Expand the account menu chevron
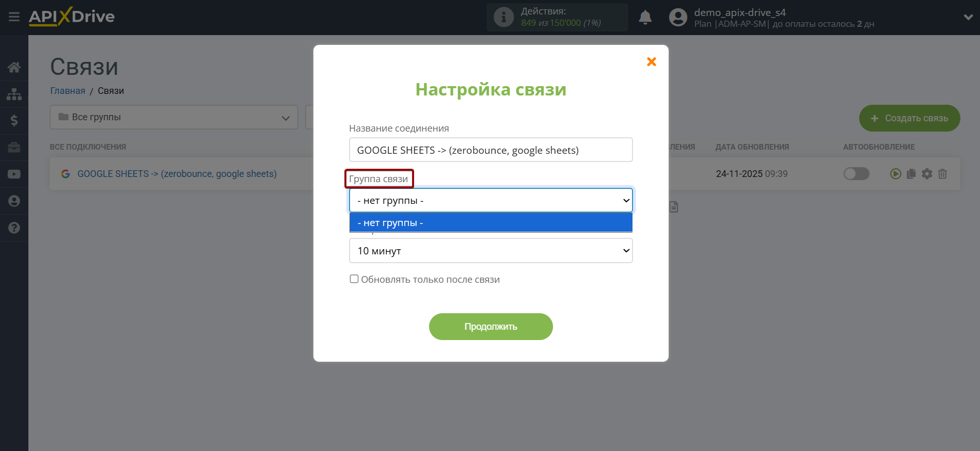 click(968, 17)
